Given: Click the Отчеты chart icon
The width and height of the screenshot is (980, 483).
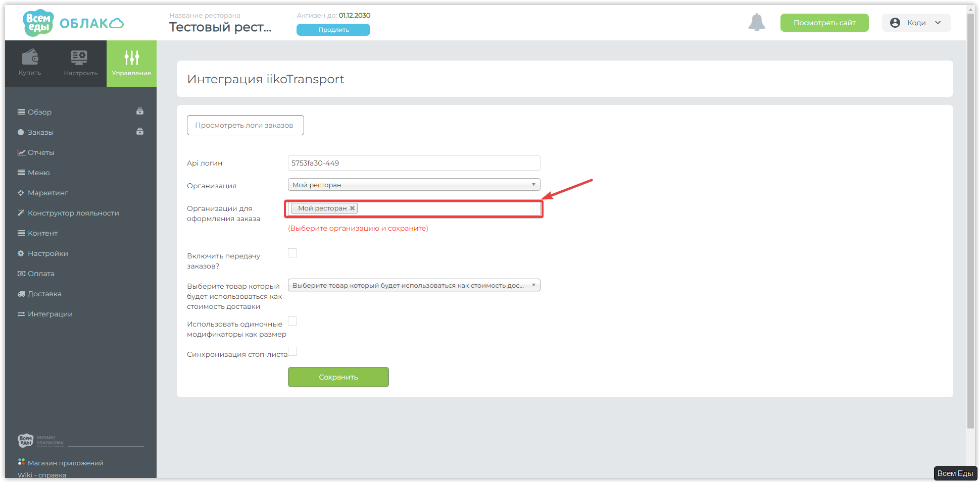Looking at the screenshot, I should (21, 152).
